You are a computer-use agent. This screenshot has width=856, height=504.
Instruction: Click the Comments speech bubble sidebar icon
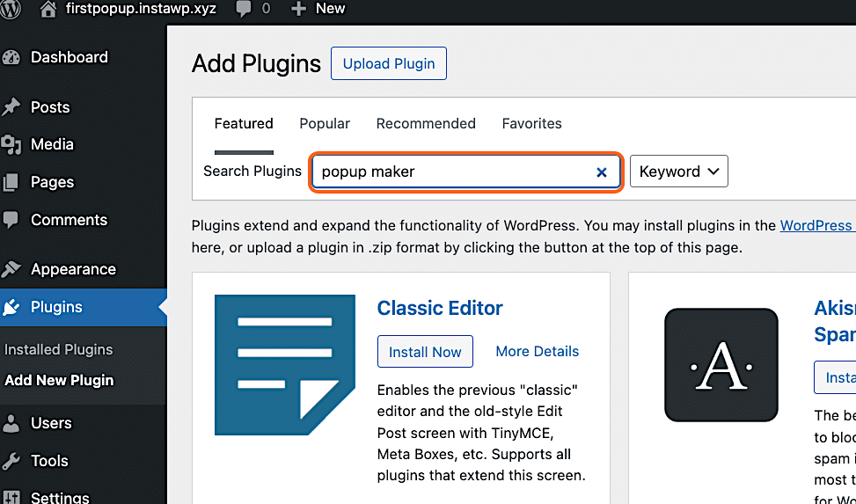(x=11, y=220)
